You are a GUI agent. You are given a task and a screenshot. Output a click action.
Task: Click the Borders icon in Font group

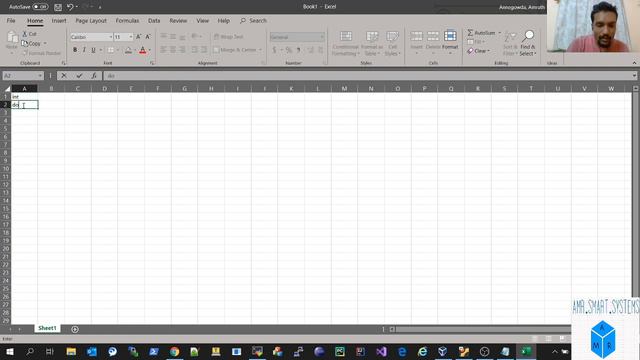[111, 50]
